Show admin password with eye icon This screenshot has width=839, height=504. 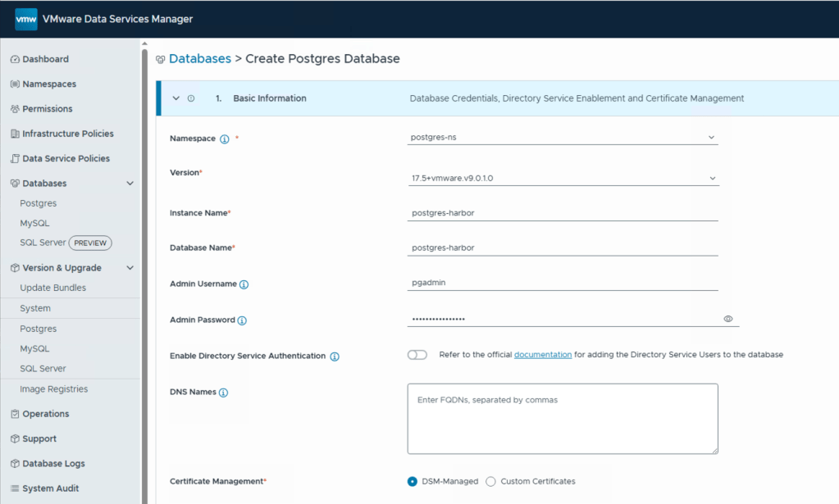728,319
